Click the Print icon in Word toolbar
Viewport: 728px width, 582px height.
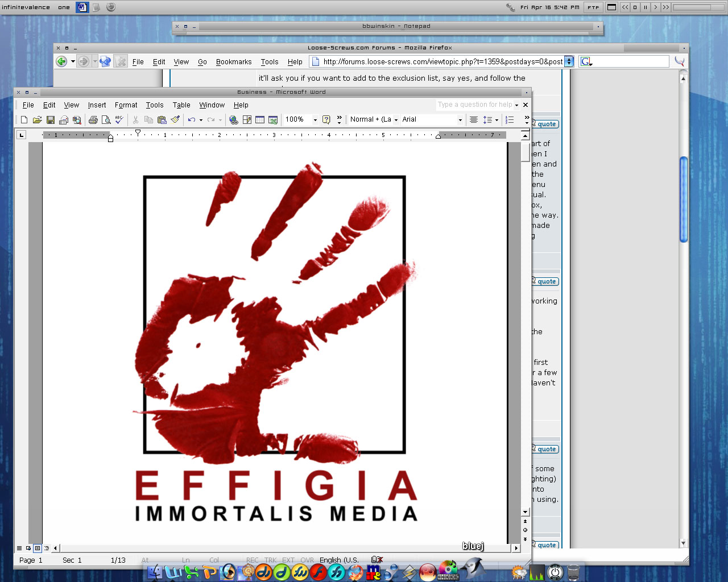tap(93, 120)
